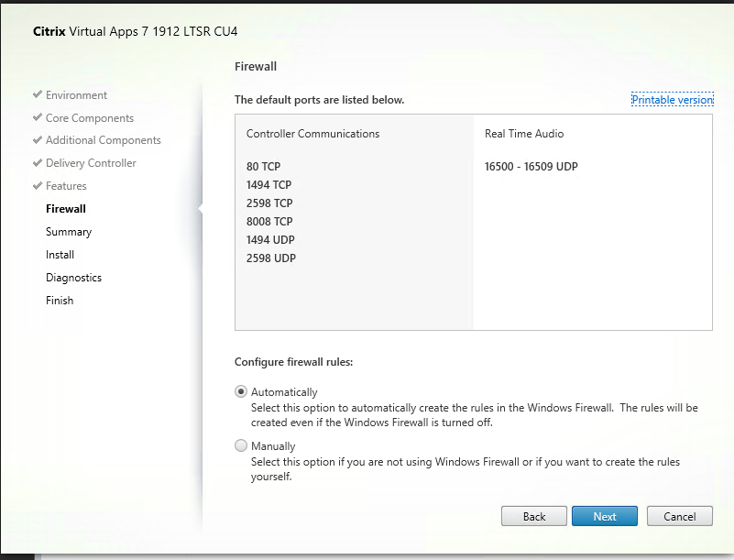Select the Manually firewall rules option

(x=241, y=445)
